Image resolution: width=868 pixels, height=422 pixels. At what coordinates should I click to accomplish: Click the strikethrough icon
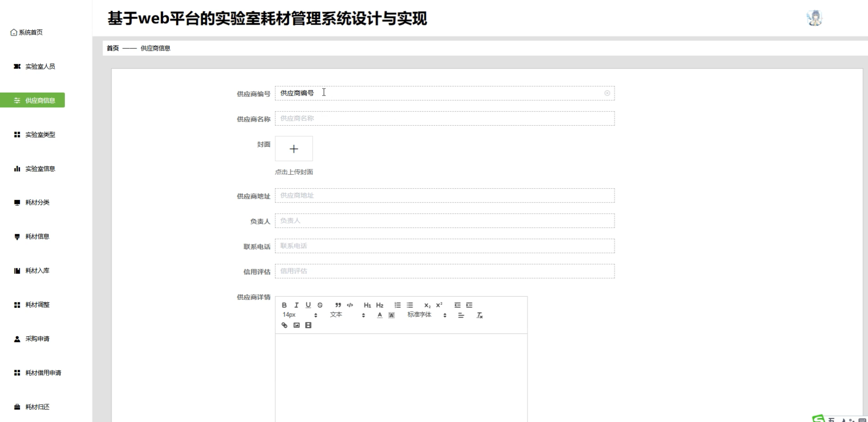click(320, 306)
